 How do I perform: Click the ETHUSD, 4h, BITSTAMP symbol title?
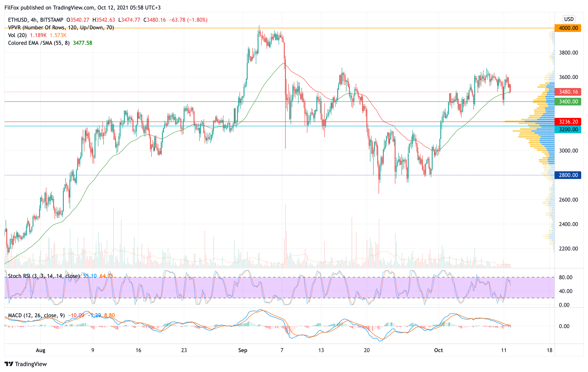(36, 20)
